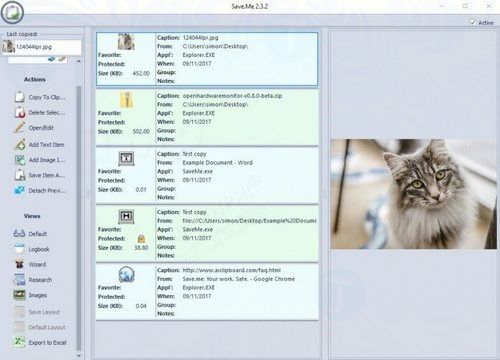500x360 pixels.
Task: Click the 'Save.me: Your work. Safe. - Google Chrome' text
Action: [x=238, y=279]
